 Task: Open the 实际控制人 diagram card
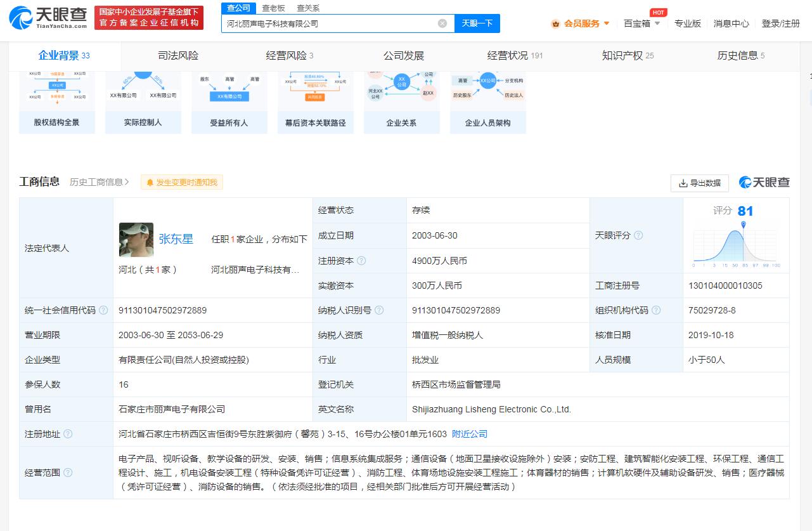pyautogui.click(x=143, y=102)
